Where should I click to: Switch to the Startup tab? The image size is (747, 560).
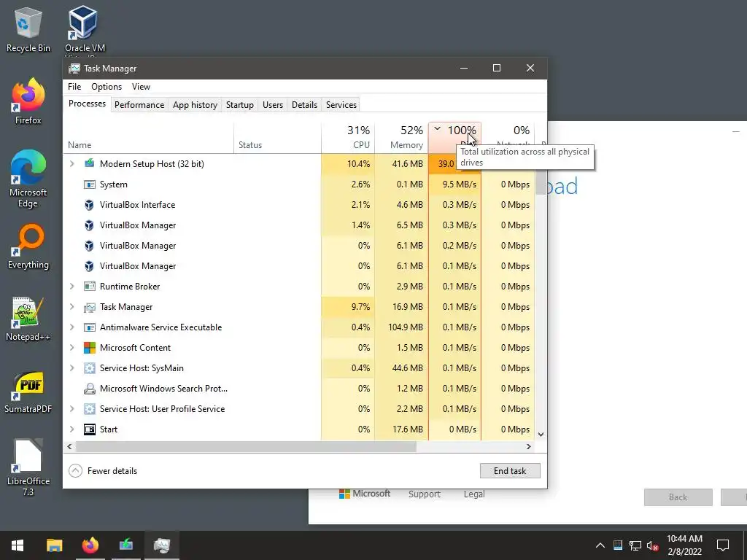coord(239,105)
